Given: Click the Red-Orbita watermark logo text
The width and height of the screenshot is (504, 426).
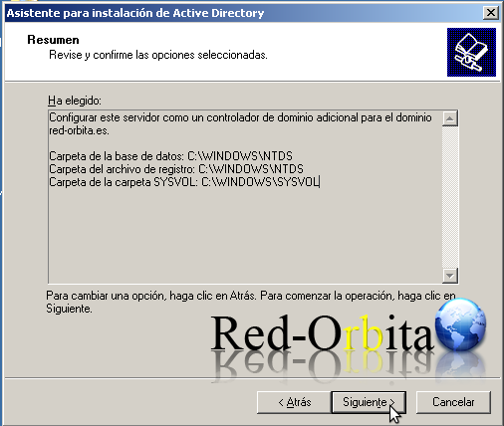Looking at the screenshot, I should tap(322, 332).
